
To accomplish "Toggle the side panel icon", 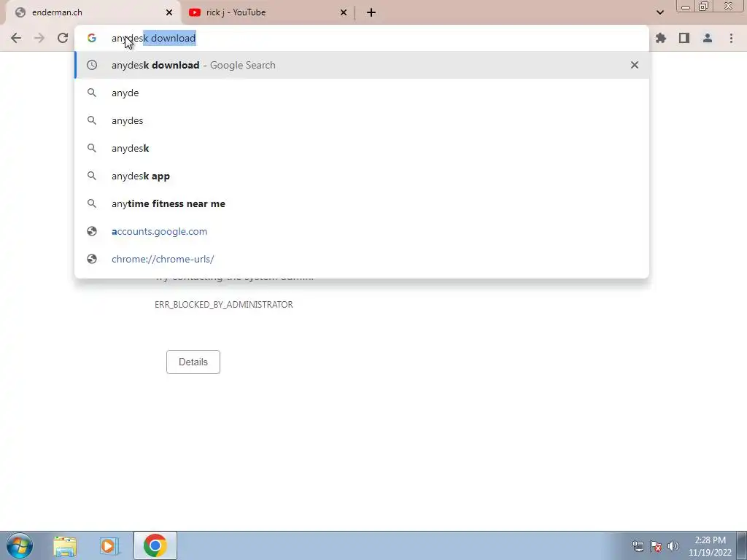I will pyautogui.click(x=684, y=38).
